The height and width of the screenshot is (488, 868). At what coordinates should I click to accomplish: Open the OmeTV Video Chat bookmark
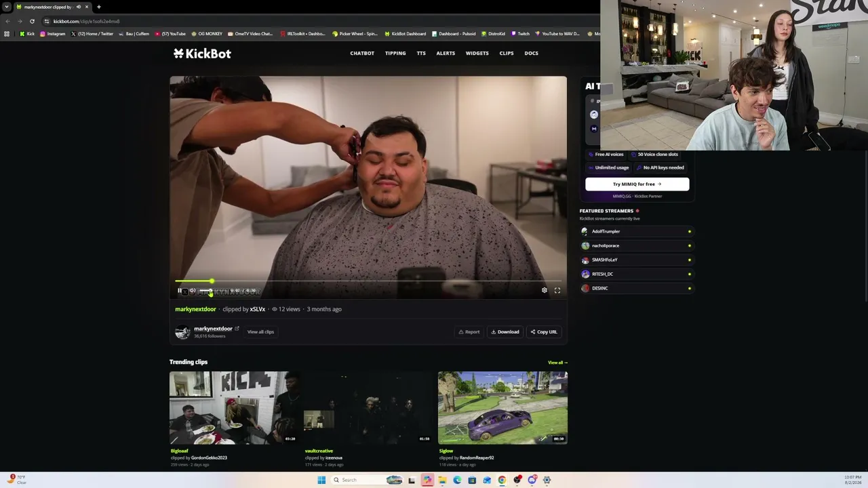click(250, 34)
